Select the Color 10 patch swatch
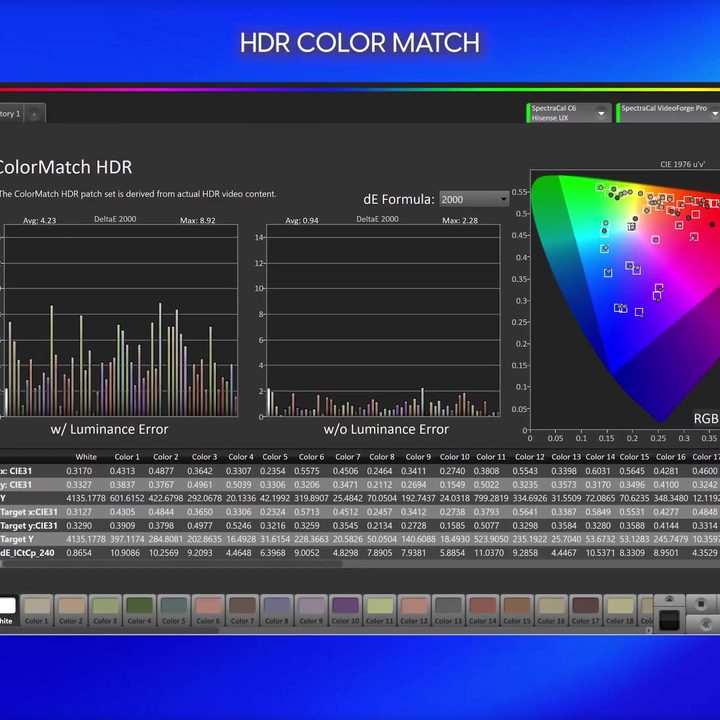Viewport: 720px width, 720px height. 345,610
